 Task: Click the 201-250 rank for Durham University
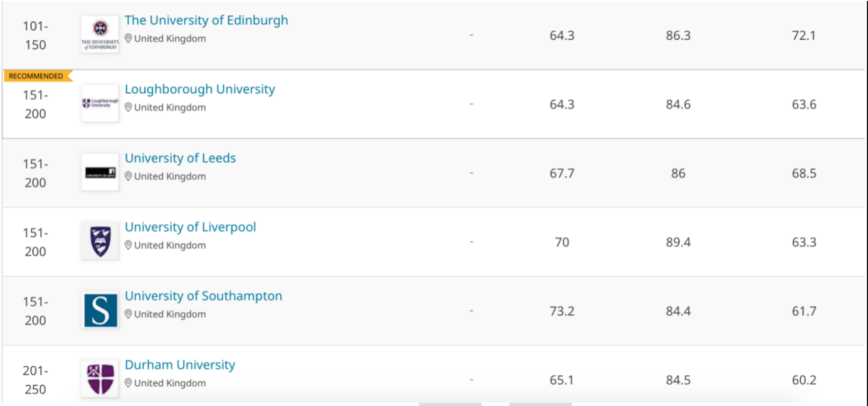(36, 380)
